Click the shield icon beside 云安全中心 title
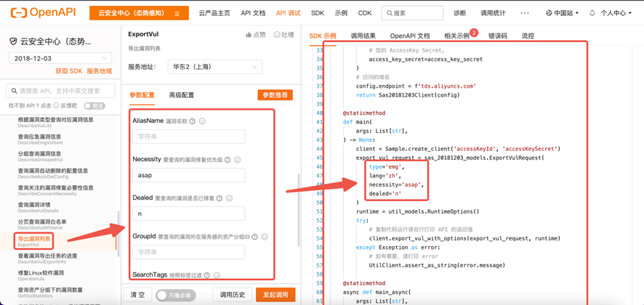 tap(14, 42)
